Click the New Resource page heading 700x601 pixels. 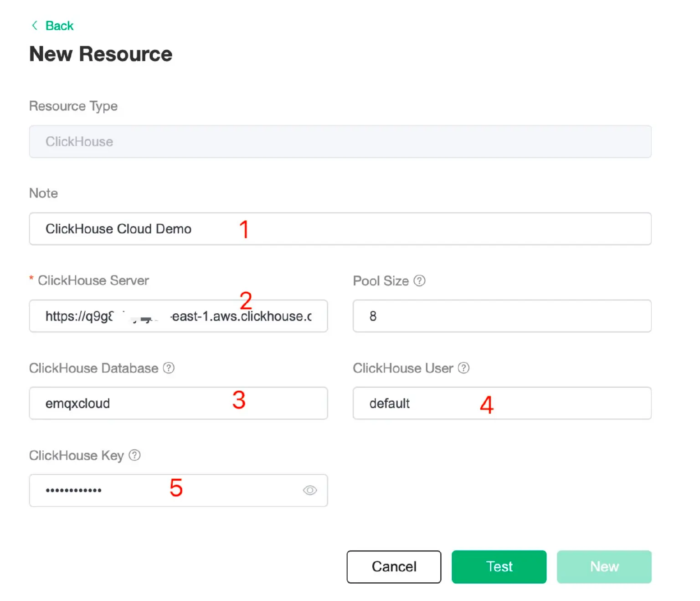100,54
